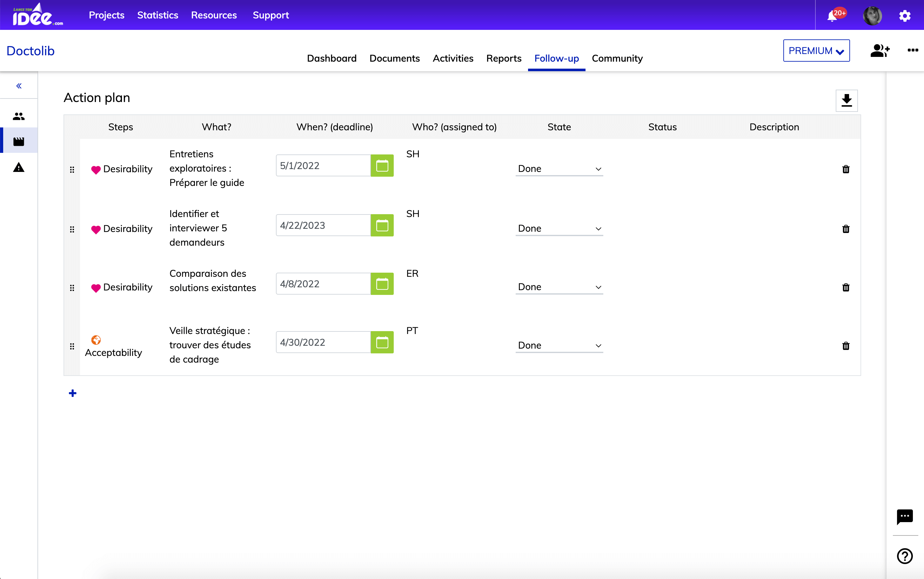Click the PT assignee initials

click(x=412, y=330)
